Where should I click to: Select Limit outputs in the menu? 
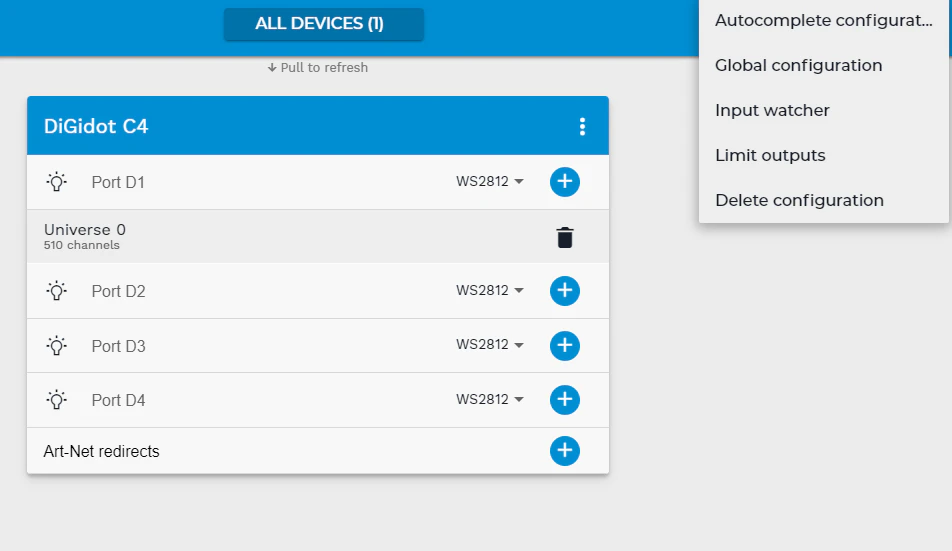tap(823, 155)
